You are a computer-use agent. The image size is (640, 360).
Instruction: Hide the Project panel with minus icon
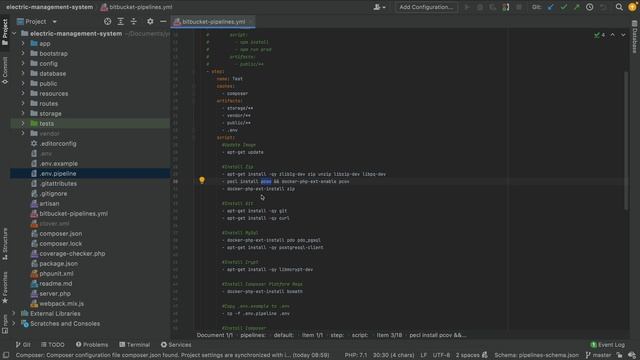[163, 21]
